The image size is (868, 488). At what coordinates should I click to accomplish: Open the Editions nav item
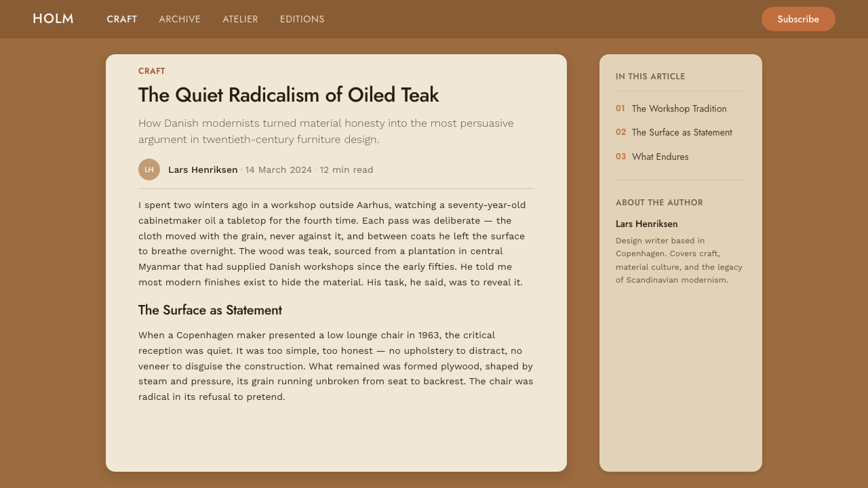click(302, 19)
